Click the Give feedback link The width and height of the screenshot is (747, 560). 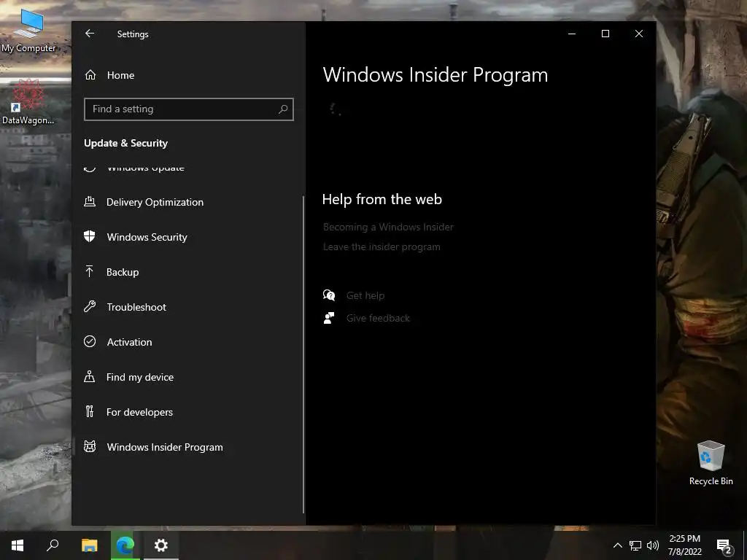[378, 318]
